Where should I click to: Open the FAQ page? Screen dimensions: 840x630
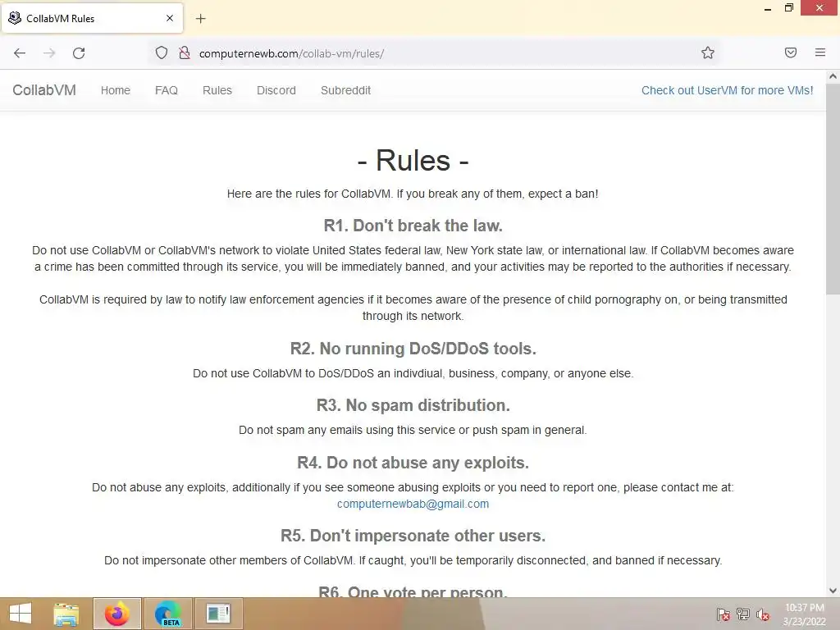166,90
